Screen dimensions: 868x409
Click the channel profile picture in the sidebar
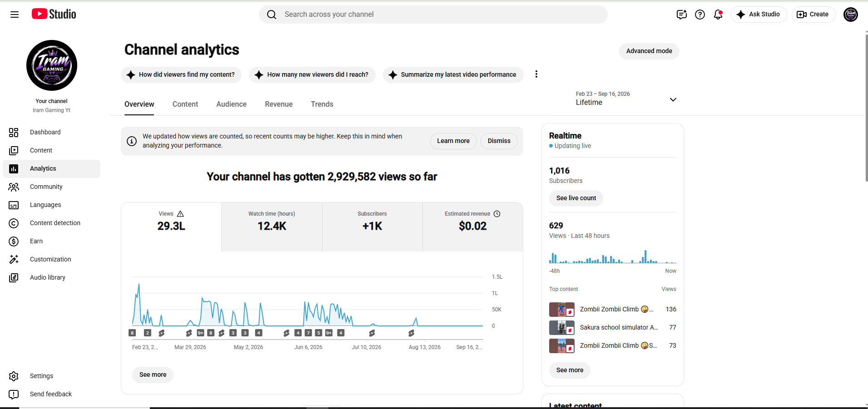click(52, 65)
